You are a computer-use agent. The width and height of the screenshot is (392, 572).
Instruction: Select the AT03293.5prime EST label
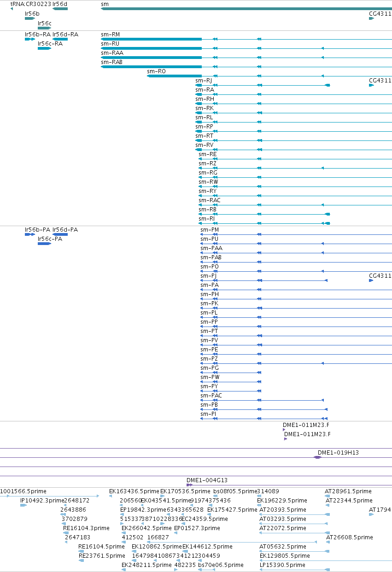click(x=283, y=519)
